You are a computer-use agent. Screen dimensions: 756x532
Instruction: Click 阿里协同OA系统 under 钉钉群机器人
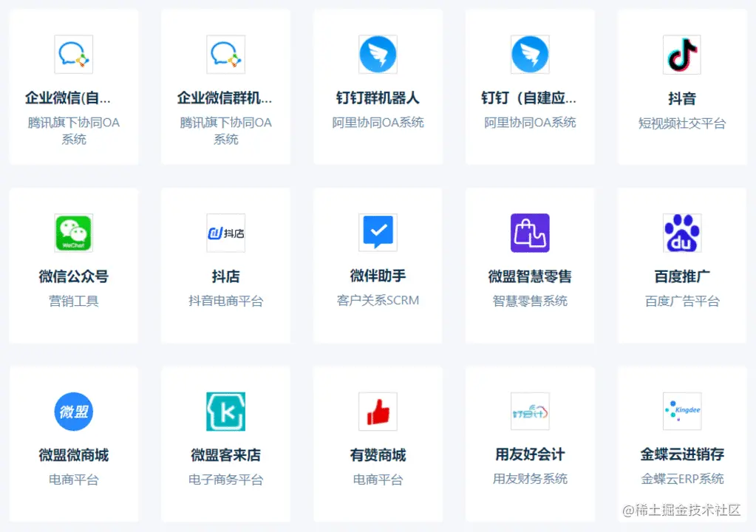(x=378, y=123)
